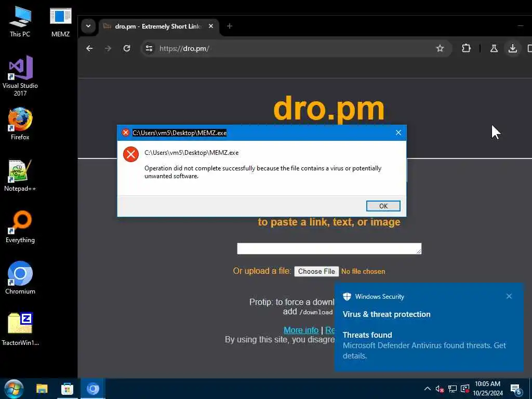The image size is (532, 399).
Task: Open File Explorer from the taskbar
Action: [x=42, y=389]
